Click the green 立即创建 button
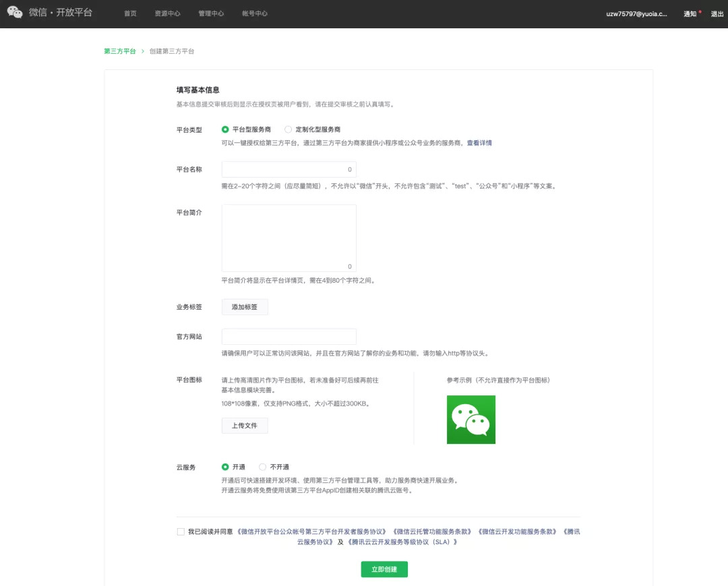728x586 pixels. point(384,569)
